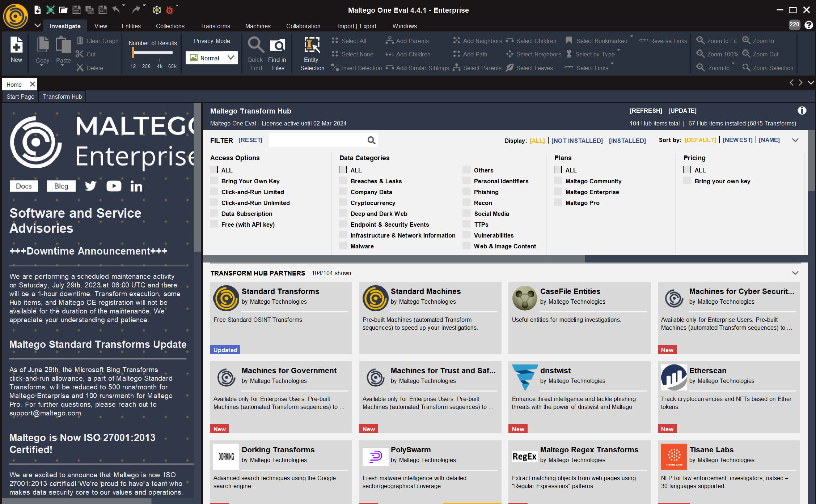Click Zoom Selection icon

coord(746,68)
